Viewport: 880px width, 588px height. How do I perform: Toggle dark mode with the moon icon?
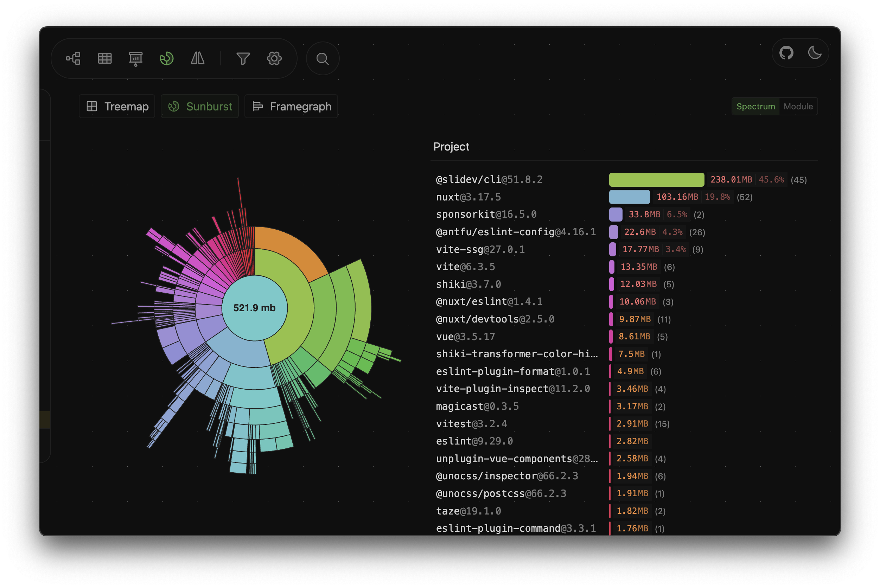(x=815, y=53)
